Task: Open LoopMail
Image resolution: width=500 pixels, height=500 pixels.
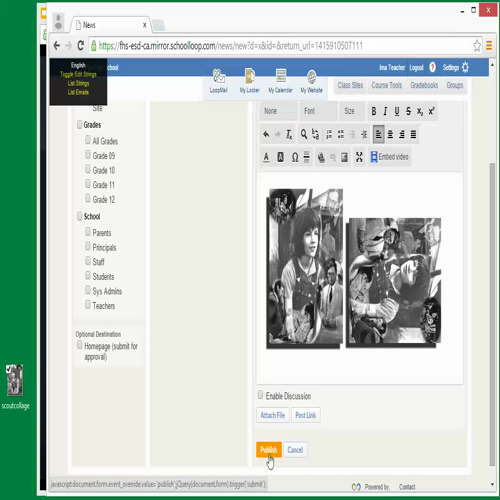Action: [x=219, y=82]
